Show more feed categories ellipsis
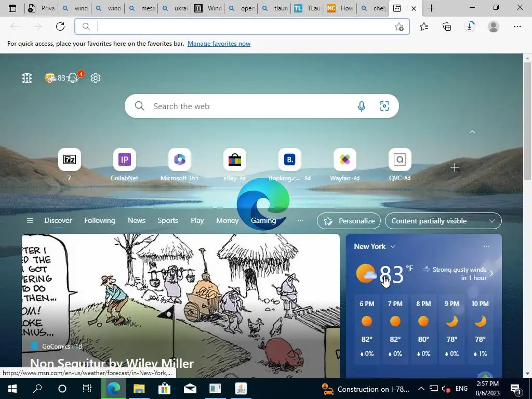 300,221
